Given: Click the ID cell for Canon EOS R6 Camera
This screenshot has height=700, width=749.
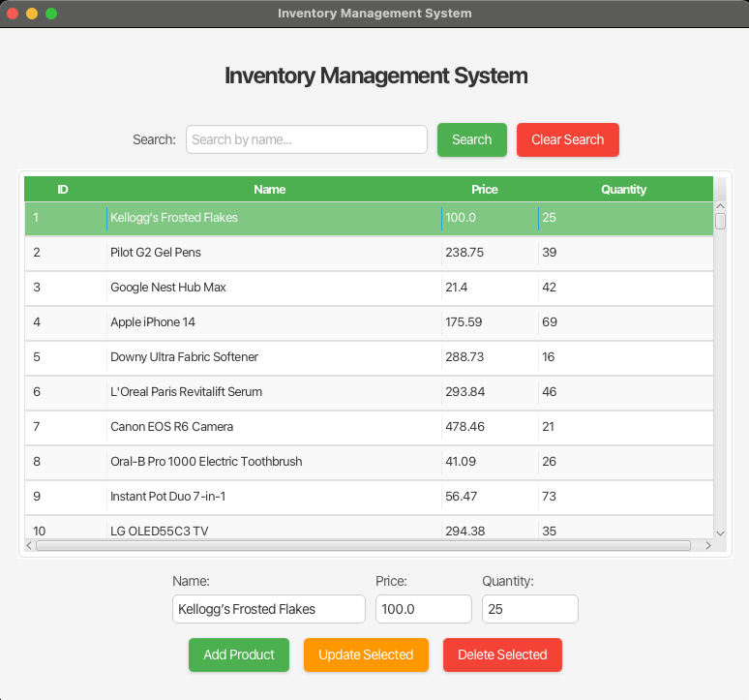Looking at the screenshot, I should coord(66,428).
